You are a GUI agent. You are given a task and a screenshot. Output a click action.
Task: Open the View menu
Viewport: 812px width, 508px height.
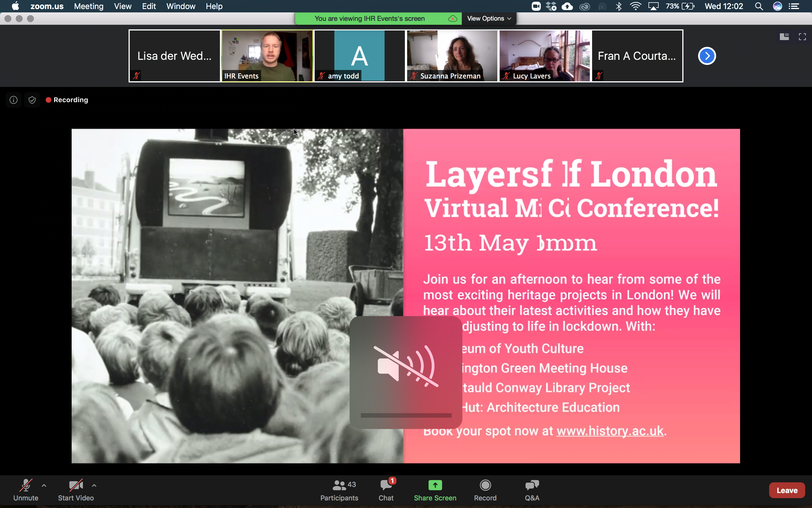pos(122,6)
